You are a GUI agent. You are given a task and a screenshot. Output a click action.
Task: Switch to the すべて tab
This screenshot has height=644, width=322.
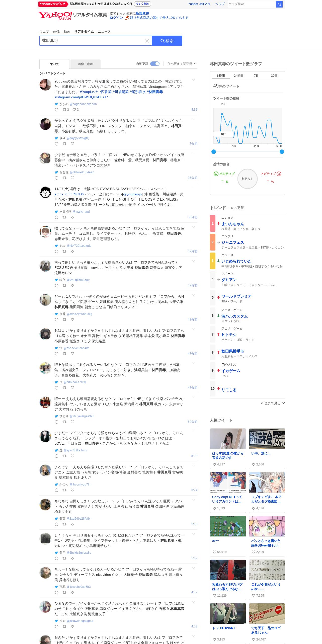pos(54,64)
